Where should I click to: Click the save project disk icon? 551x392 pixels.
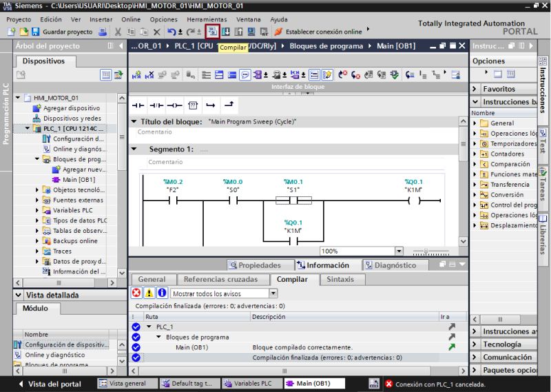pyautogui.click(x=36, y=32)
